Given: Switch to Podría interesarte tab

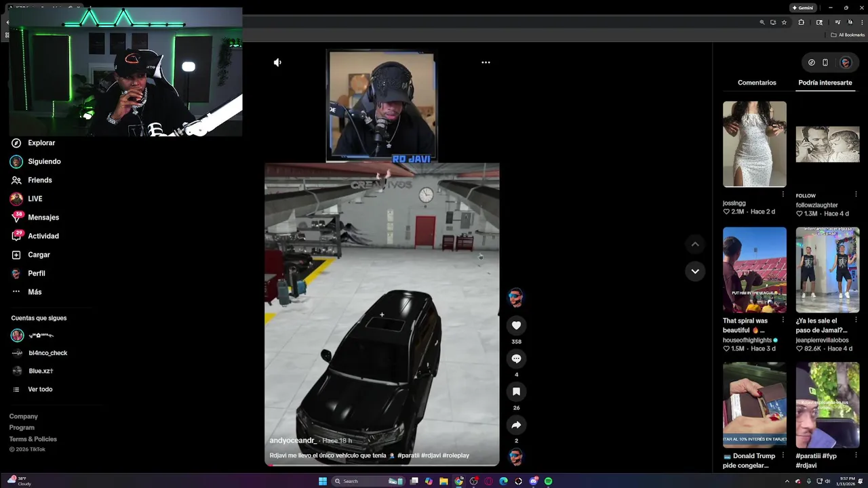Looking at the screenshot, I should coord(825,83).
